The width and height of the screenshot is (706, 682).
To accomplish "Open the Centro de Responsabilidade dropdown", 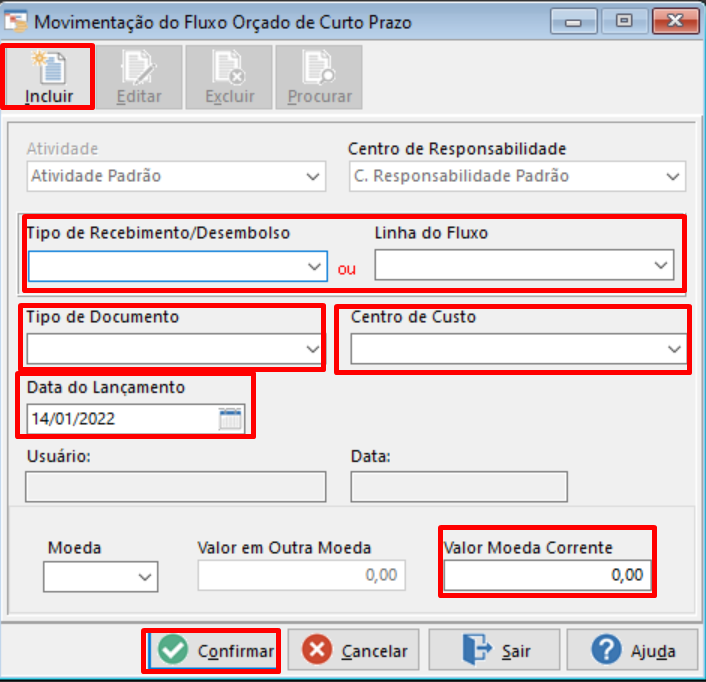I will point(517,176).
